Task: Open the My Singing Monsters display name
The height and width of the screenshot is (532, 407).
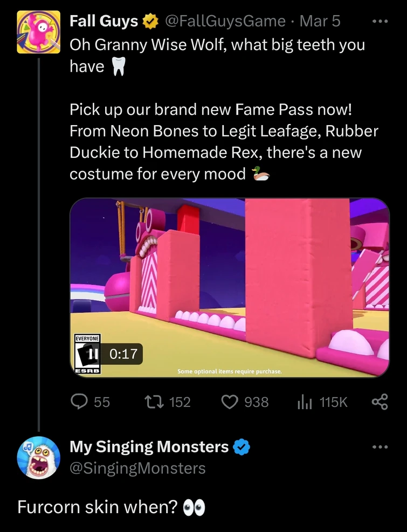Action: coord(149,447)
